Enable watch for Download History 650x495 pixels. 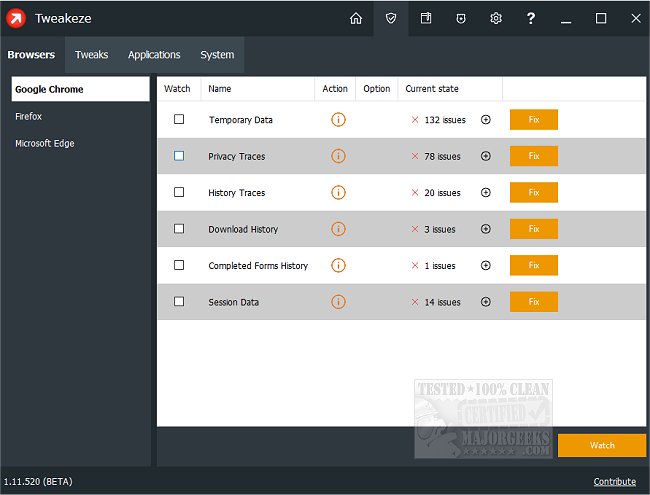179,228
